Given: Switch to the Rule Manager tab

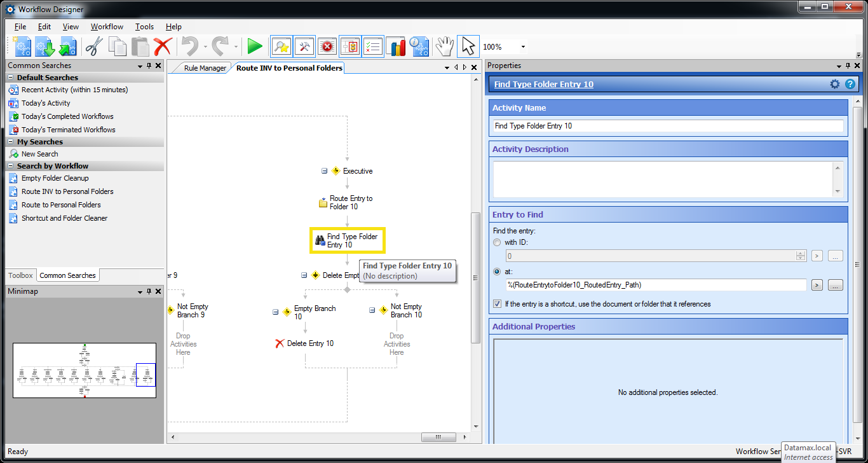Looking at the screenshot, I should pyautogui.click(x=205, y=68).
